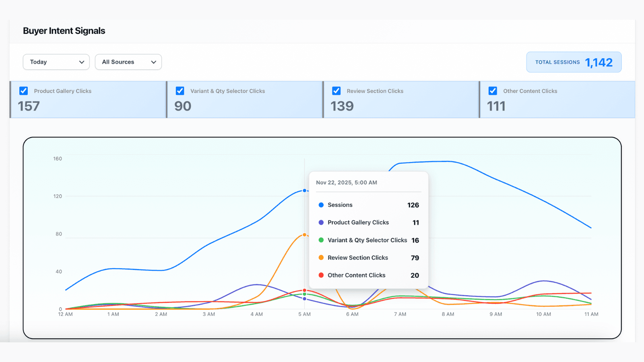Click the Buyer Intent Signals heading
This screenshot has width=644, height=362.
coord(64,31)
